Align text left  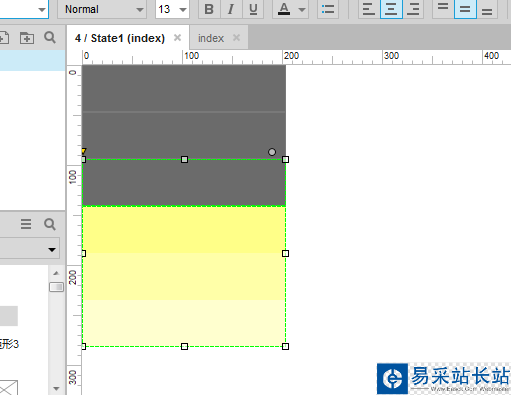[369, 9]
